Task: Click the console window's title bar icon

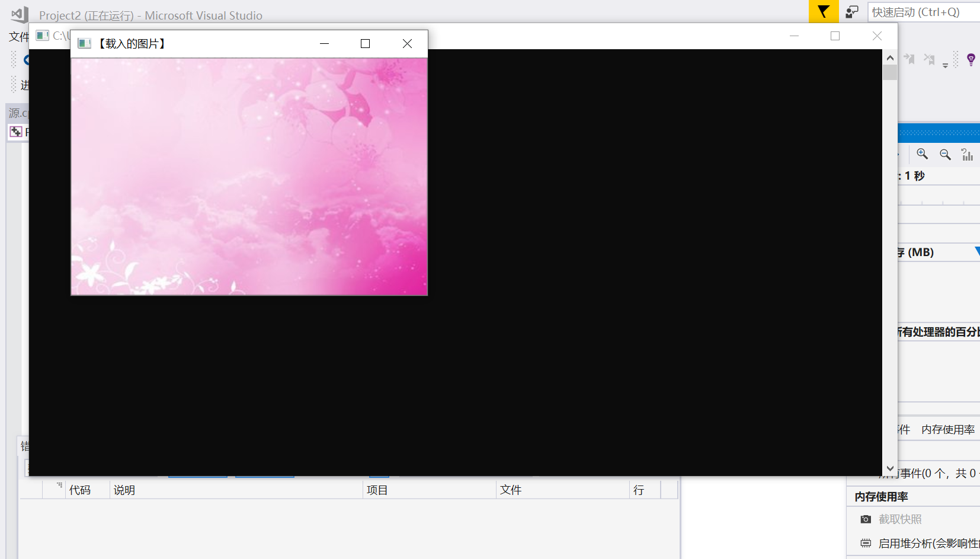Action: click(x=42, y=36)
